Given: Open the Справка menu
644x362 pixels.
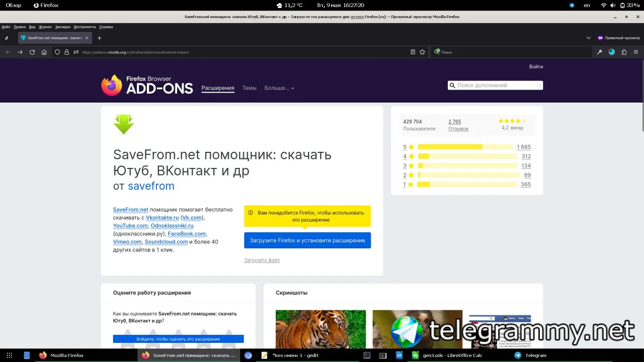Looking at the screenshot, I should (x=106, y=27).
